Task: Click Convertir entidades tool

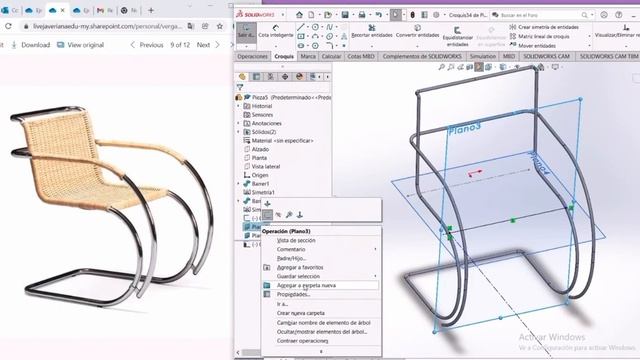Action: pos(417,31)
